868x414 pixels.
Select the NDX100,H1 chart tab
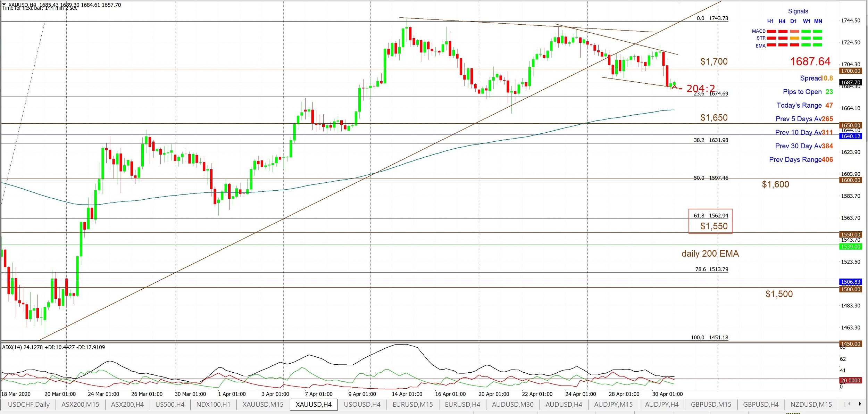click(x=213, y=404)
